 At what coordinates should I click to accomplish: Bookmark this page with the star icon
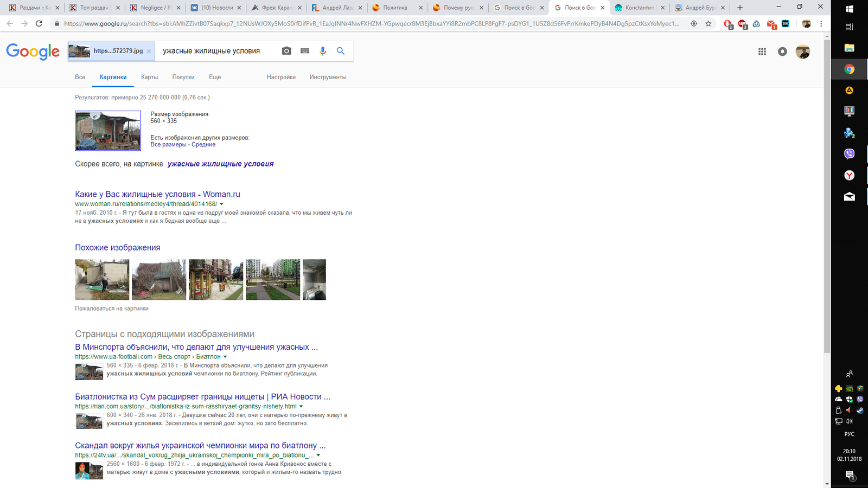(709, 24)
